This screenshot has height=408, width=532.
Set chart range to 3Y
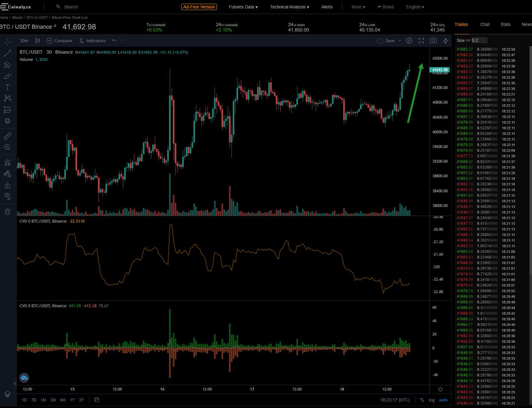click(x=81, y=400)
